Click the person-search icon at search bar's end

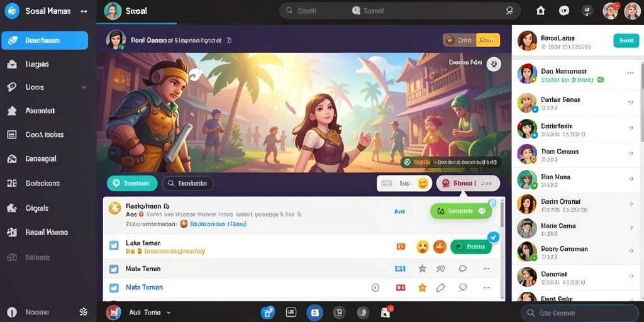point(509,11)
